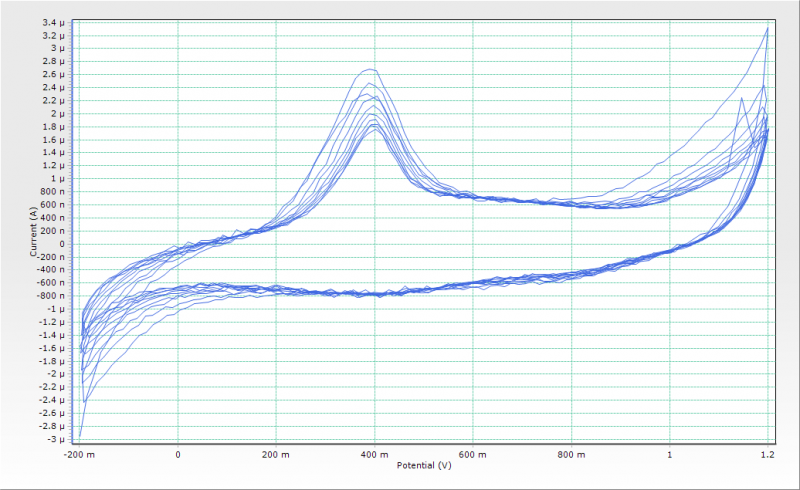Click the 'Potential (V)' x-axis title
The height and width of the screenshot is (490, 800).
(424, 466)
